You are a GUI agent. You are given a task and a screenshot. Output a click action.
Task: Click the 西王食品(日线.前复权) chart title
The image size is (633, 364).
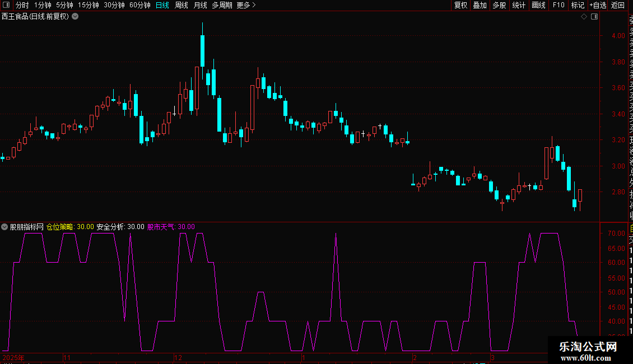(35, 17)
